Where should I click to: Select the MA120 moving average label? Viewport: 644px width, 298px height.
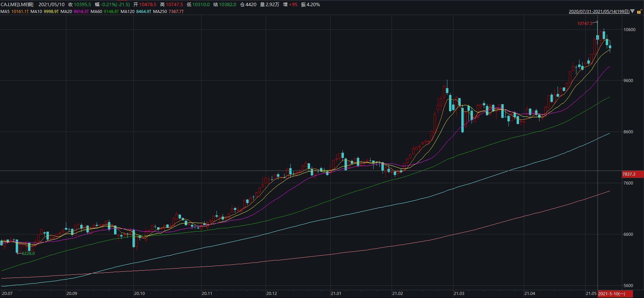pos(127,12)
